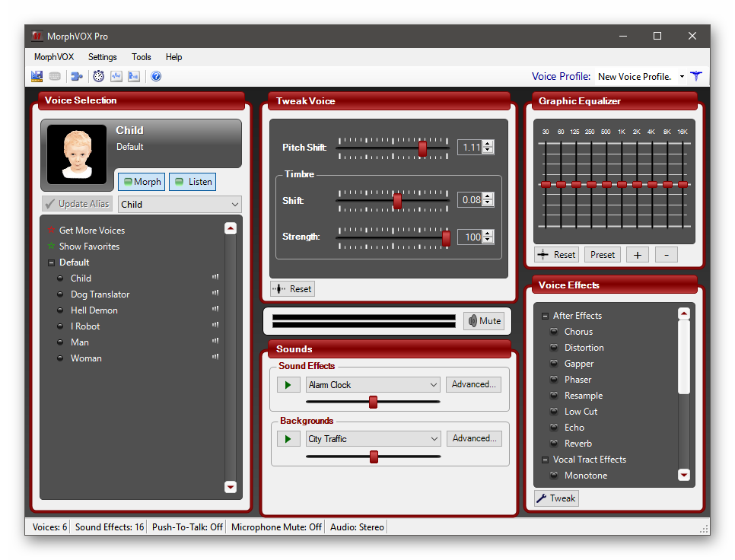
Task: Click the red star beside Get More Voices
Action: (x=51, y=231)
